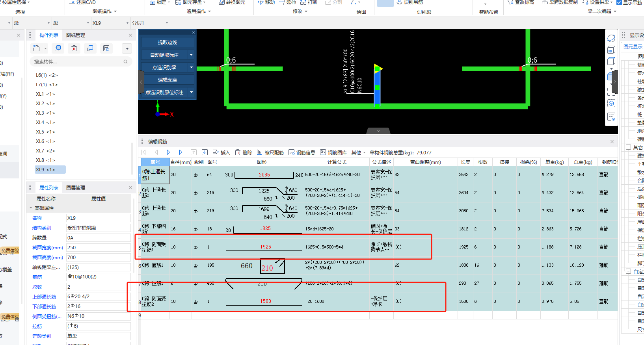Image resolution: width=644 pixels, height=345 pixels.
Task: Collapse the 其它 group in display settings
Action: click(x=628, y=147)
